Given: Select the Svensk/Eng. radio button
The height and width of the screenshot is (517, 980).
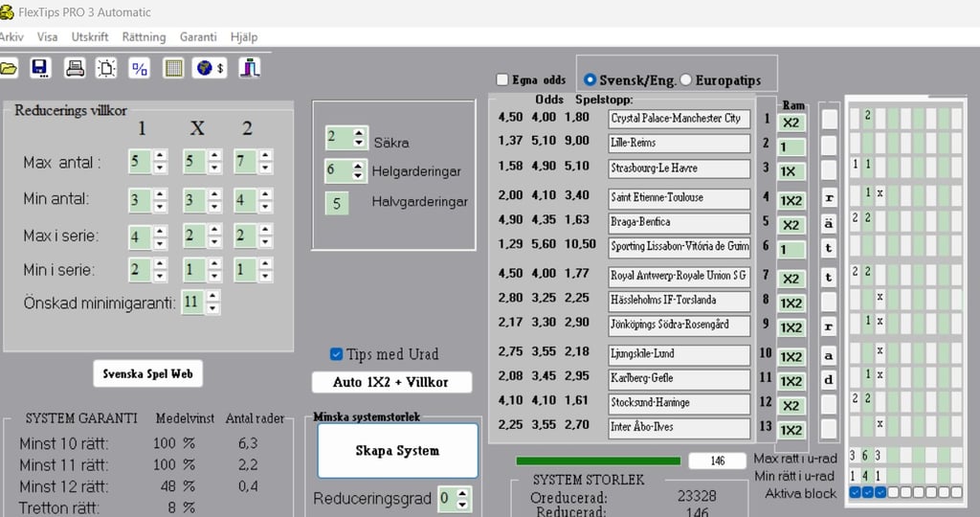Looking at the screenshot, I should 590,79.
